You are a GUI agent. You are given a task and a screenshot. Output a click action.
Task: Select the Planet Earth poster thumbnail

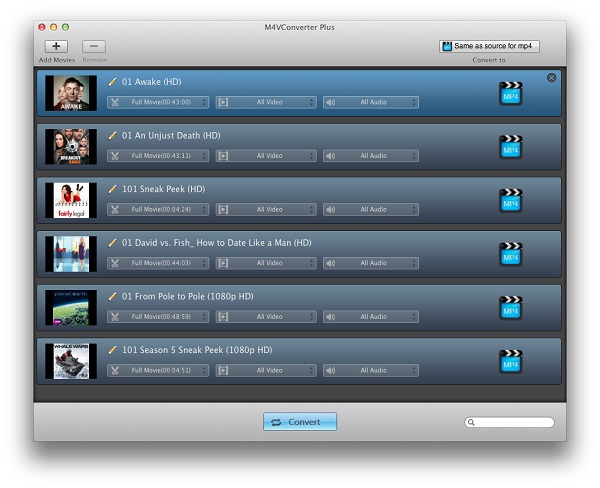[x=71, y=307]
